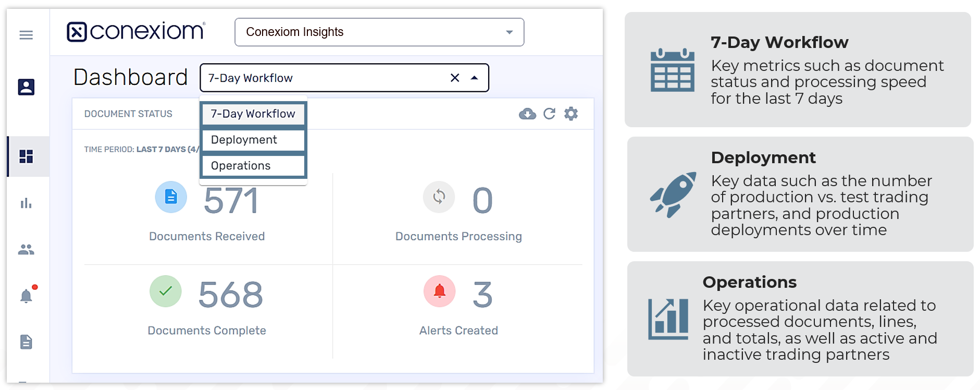Open the documents sidebar icon
This screenshot has width=980, height=390.
point(26,342)
